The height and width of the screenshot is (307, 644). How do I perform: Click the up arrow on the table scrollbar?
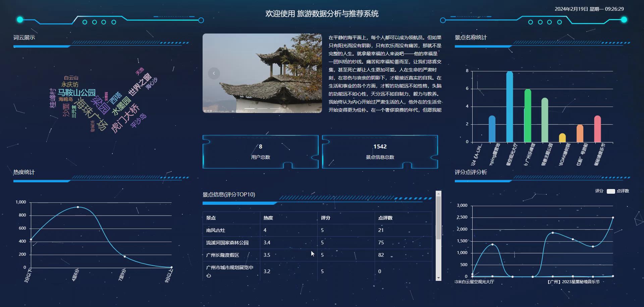(x=438, y=194)
